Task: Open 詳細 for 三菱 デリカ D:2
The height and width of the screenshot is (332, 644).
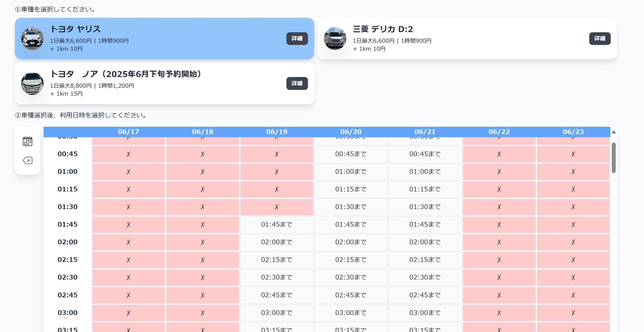Action: tap(599, 39)
